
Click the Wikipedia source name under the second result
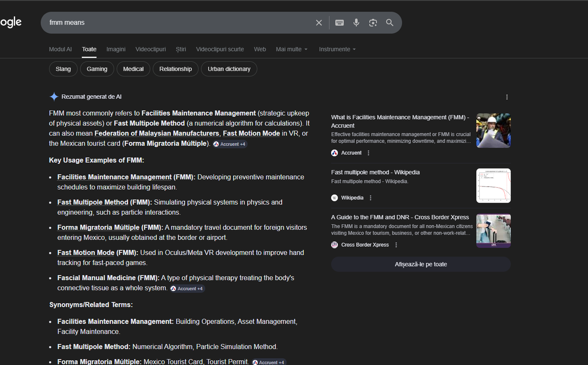352,198
